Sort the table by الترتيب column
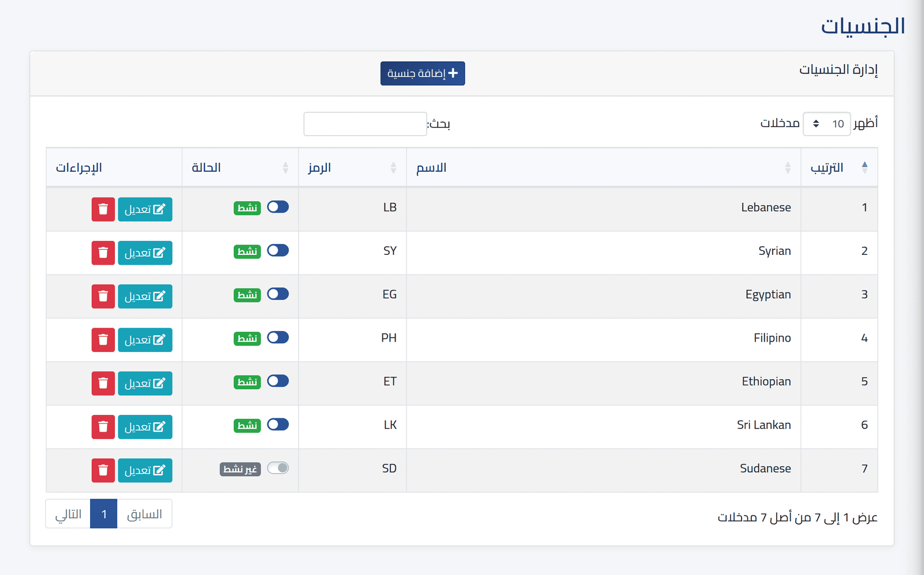This screenshot has width=924, height=575. click(x=839, y=168)
